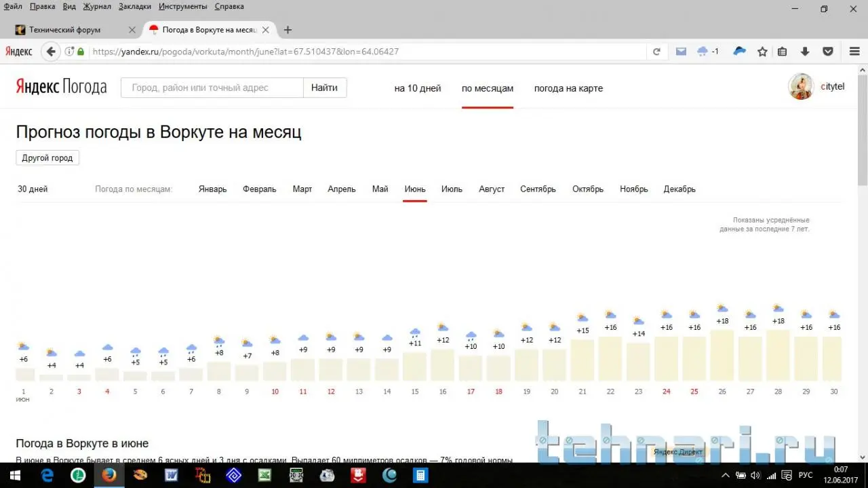Open the Журнал menu

(98, 6)
